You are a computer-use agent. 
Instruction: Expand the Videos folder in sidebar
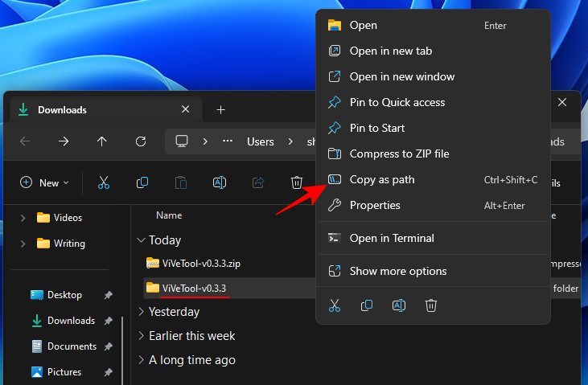23,218
